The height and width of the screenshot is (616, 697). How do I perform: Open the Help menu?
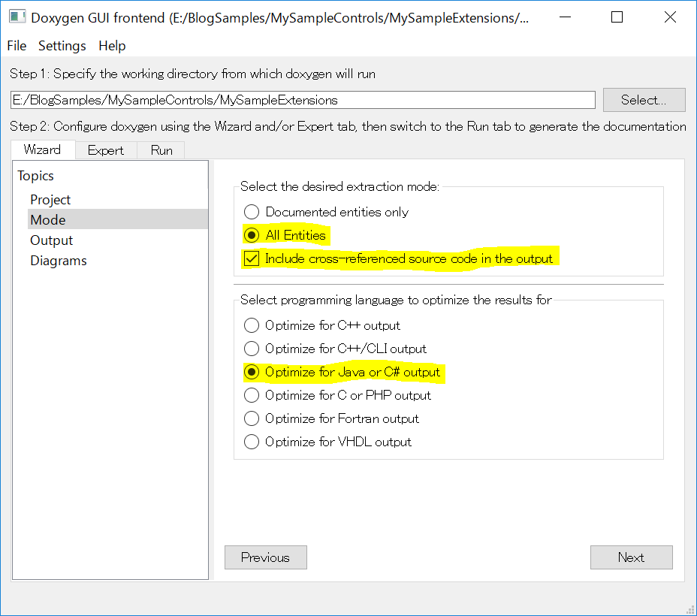click(112, 46)
